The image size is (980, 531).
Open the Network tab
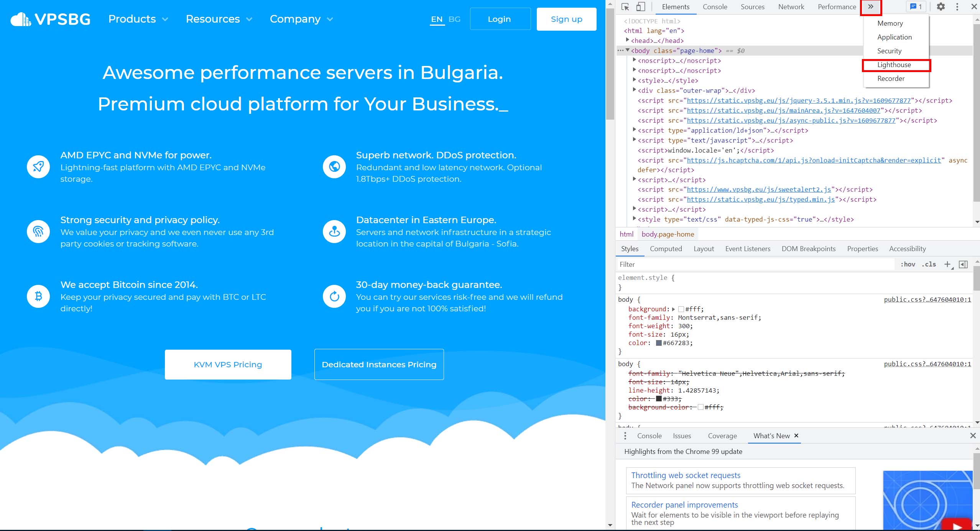point(791,7)
